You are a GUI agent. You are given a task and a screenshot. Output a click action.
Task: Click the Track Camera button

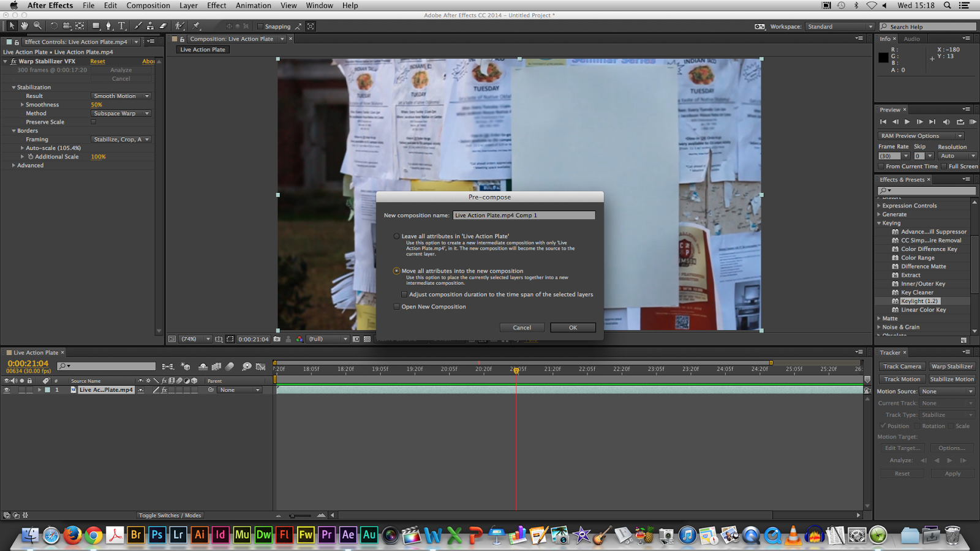point(902,367)
